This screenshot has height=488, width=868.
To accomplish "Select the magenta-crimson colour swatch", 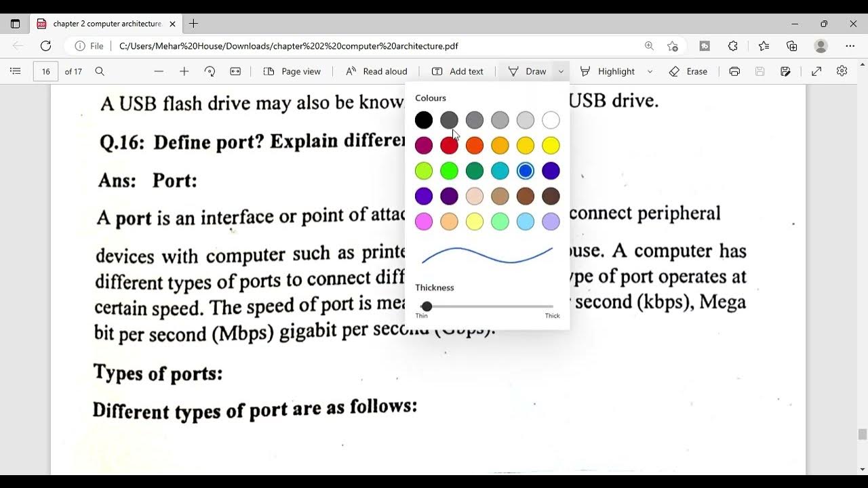I will [424, 146].
